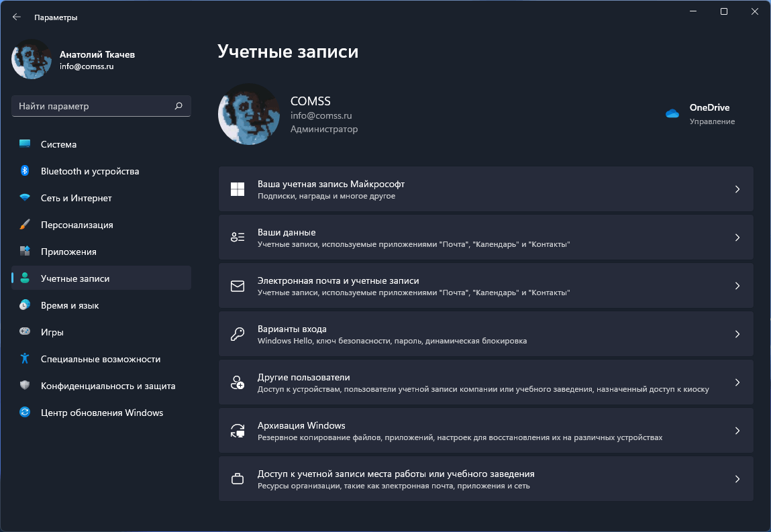The height and width of the screenshot is (532, 771).
Task: Click the Приложения apps icon
Action: click(25, 252)
